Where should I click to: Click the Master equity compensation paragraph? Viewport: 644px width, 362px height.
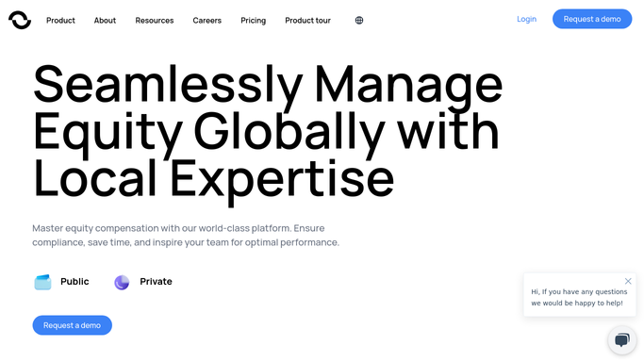point(186,235)
